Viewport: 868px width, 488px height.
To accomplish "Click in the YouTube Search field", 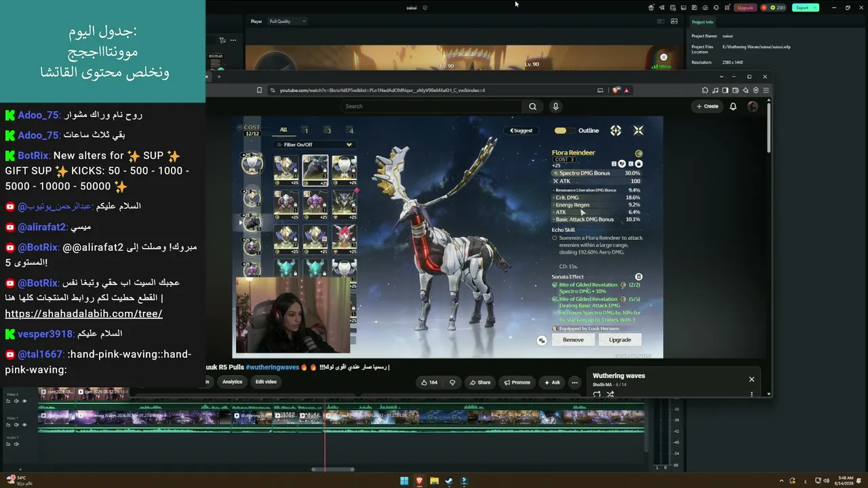I will pyautogui.click(x=431, y=106).
